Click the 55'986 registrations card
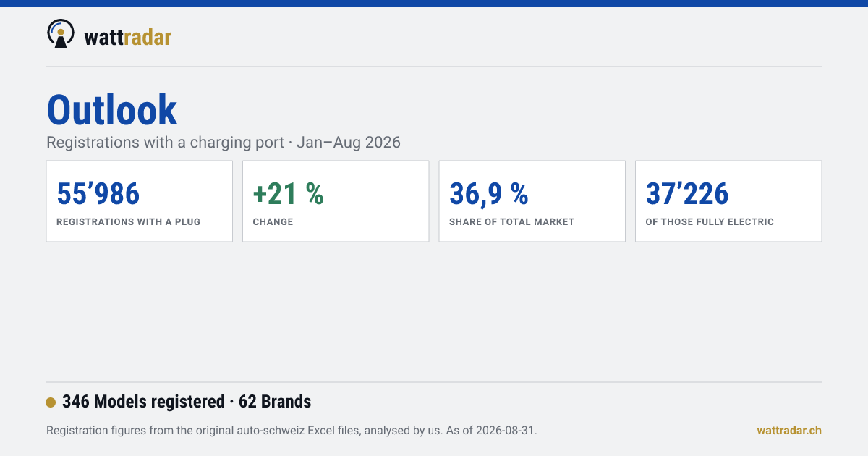Image resolution: width=868 pixels, height=456 pixels. coord(140,201)
